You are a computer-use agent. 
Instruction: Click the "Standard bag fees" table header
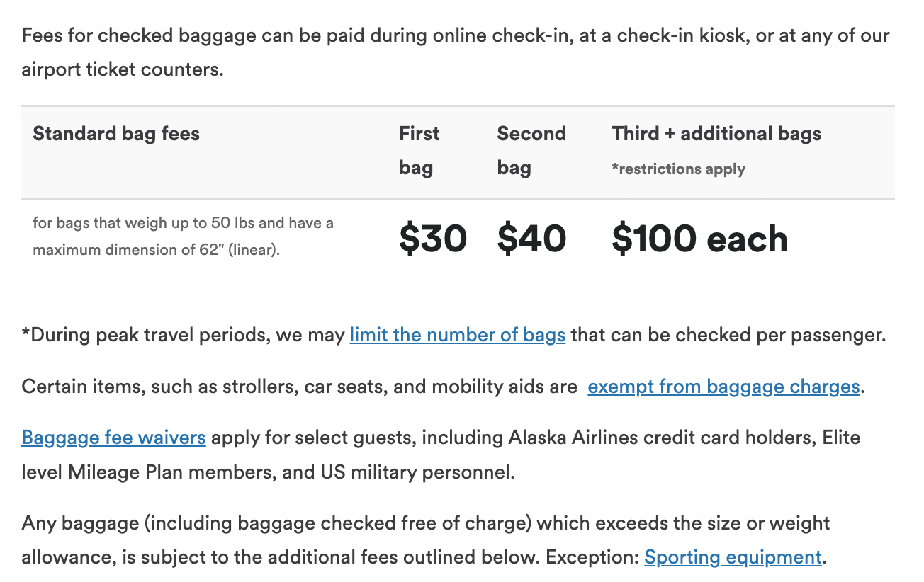point(116,134)
